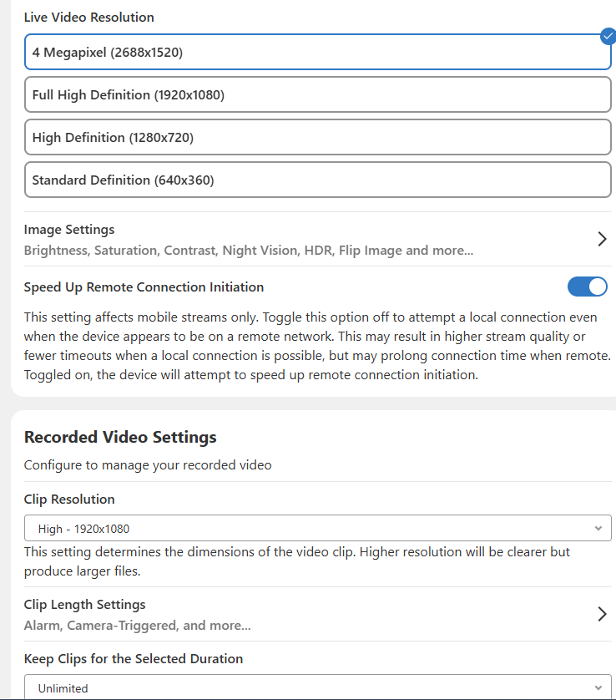Switch live video to High Definition (1280x720)
616x700 pixels.
click(x=317, y=137)
